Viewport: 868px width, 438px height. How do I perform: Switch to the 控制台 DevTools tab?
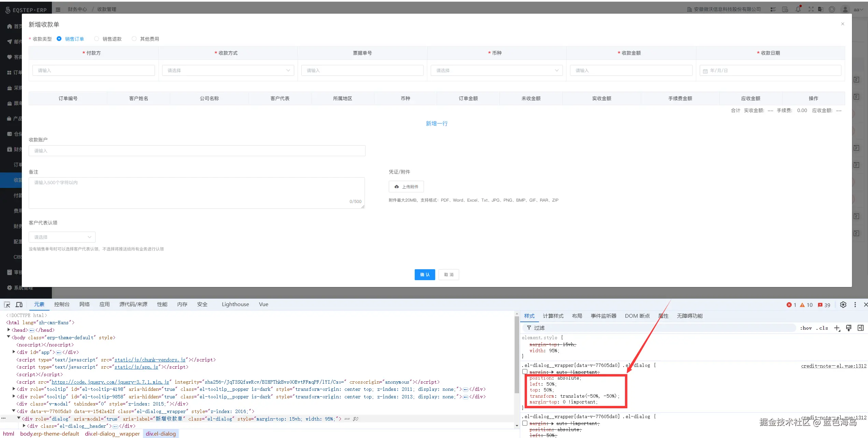tap(62, 304)
